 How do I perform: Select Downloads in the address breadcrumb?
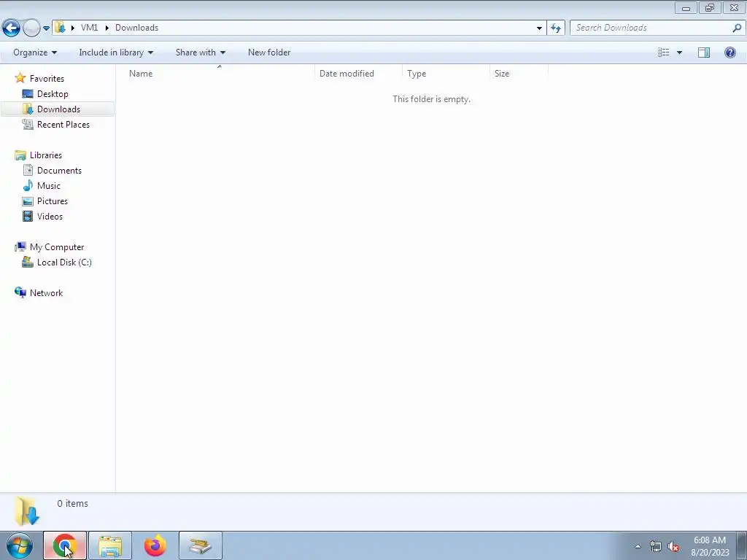tap(136, 28)
